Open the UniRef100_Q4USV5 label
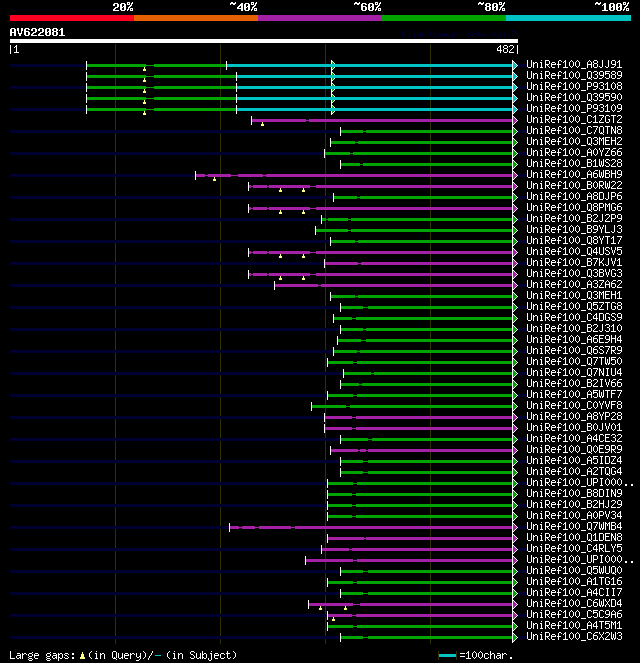Screen dimensions: 640x663 point(574,252)
